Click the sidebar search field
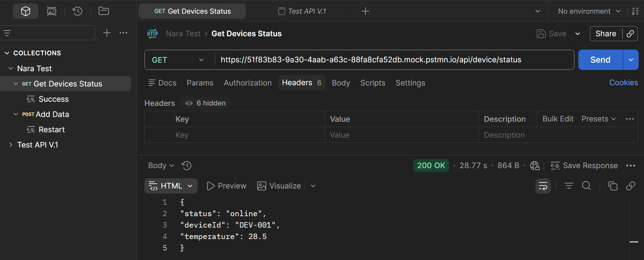The image size is (644, 260). pyautogui.click(x=48, y=33)
